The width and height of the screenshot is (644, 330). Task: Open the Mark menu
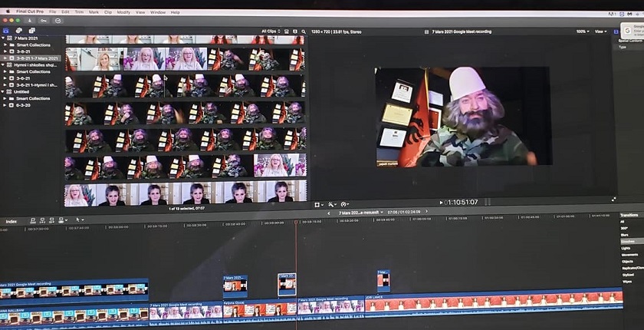[94, 12]
